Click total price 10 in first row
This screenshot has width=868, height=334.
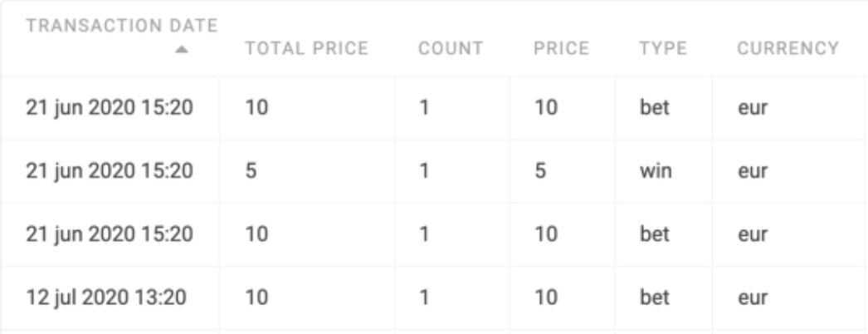pyautogui.click(x=257, y=107)
